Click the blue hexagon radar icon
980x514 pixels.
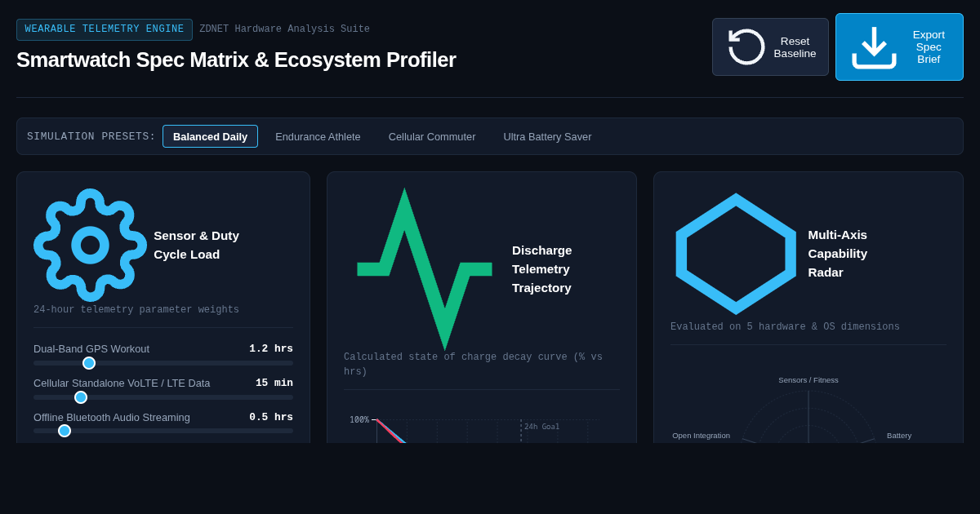point(736,254)
